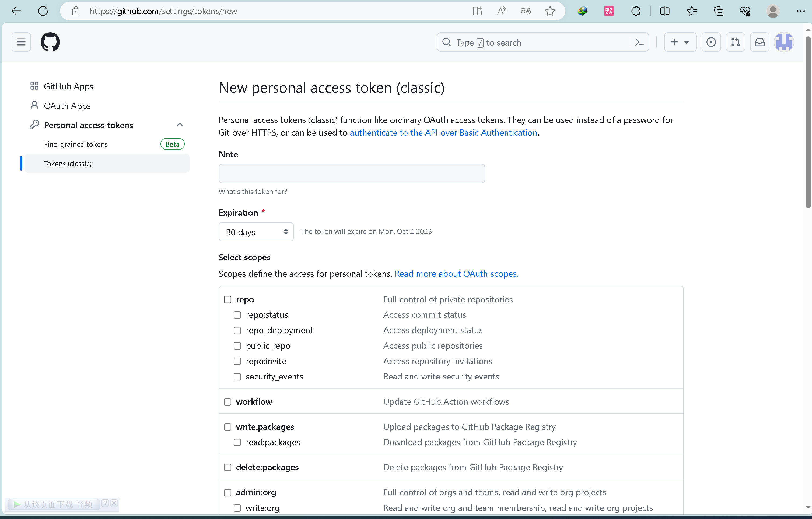Open the Expiration 30 days dropdown
Screen dimensions: 812x519
(x=256, y=232)
